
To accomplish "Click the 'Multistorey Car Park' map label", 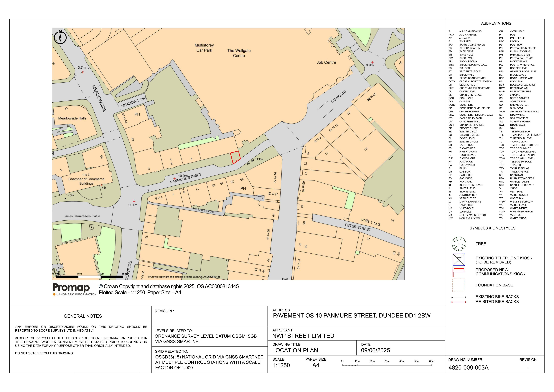I will [x=204, y=48].
